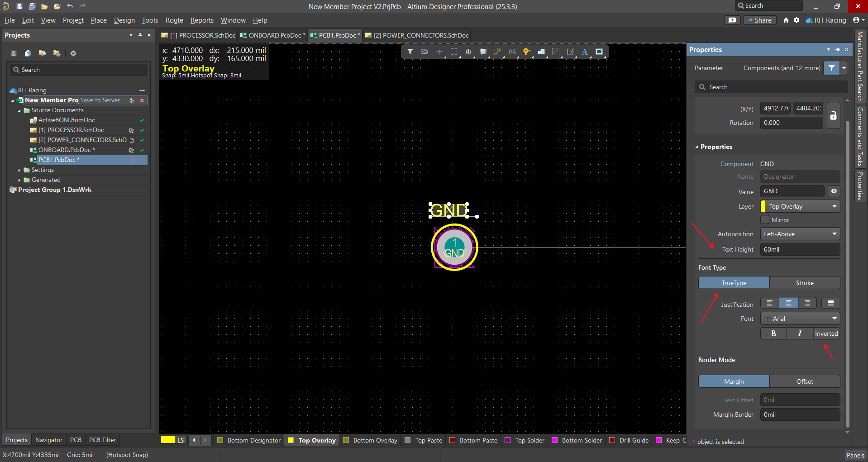The image size is (868, 462).
Task: Switch to the [1] PROCESSOR.SchDoc tab
Action: [199, 35]
